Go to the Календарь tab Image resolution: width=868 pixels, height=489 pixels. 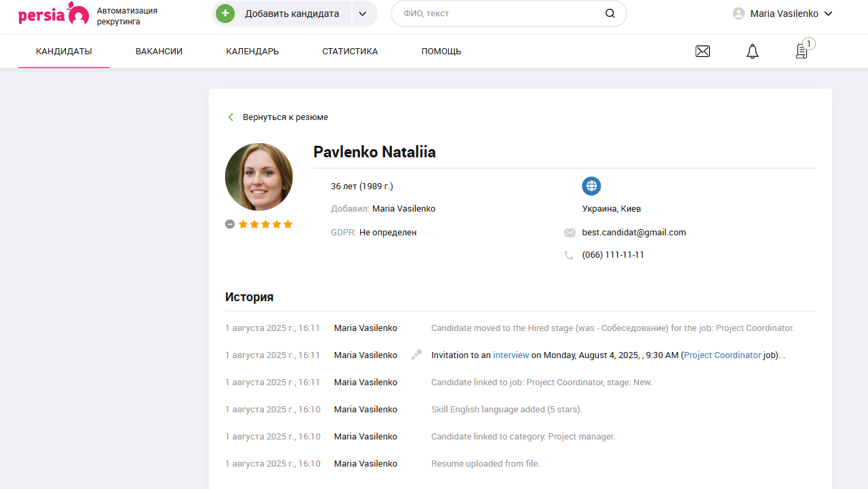tap(252, 52)
